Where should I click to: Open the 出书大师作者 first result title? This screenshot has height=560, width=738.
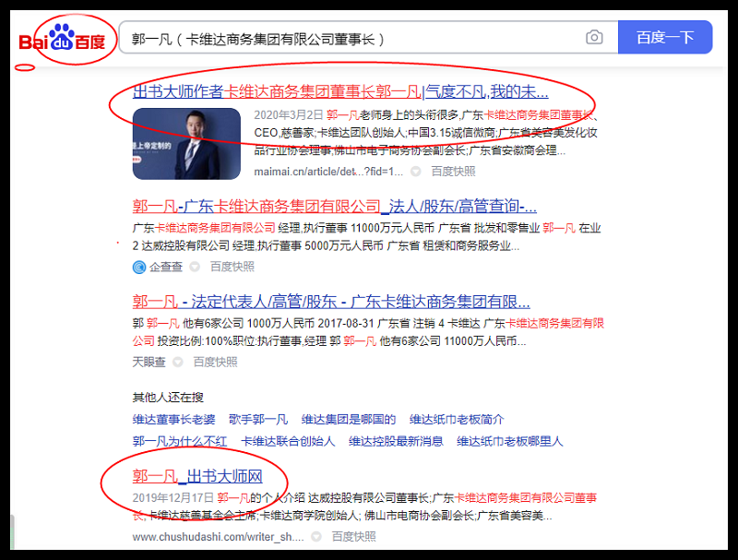click(341, 92)
